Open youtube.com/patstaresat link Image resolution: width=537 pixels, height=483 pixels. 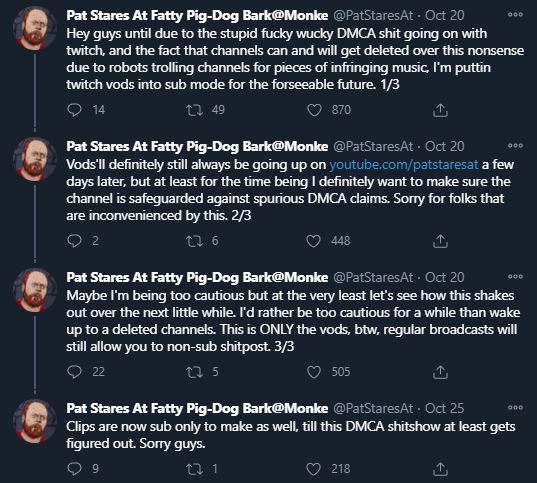(404, 165)
